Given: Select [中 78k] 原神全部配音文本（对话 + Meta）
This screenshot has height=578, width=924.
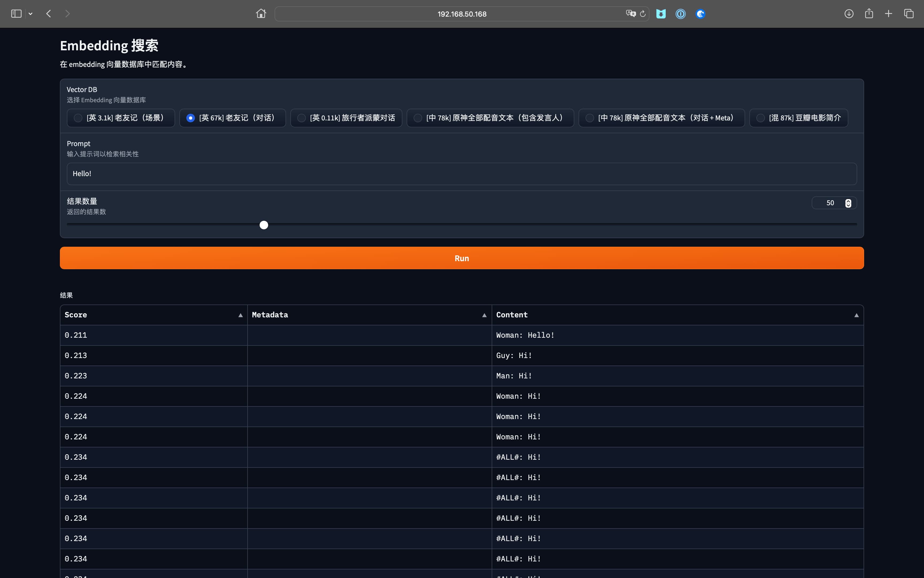Looking at the screenshot, I should click(x=661, y=118).
